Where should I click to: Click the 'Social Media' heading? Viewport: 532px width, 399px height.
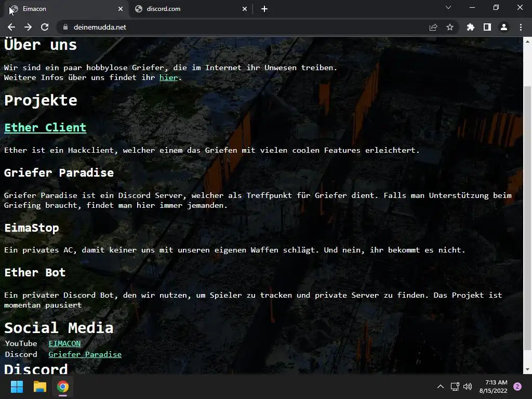click(59, 328)
